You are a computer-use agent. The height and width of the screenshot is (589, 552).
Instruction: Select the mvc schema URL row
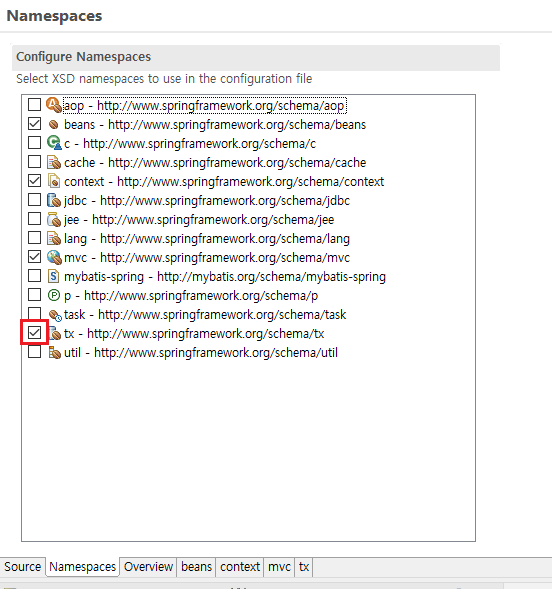[x=207, y=258]
